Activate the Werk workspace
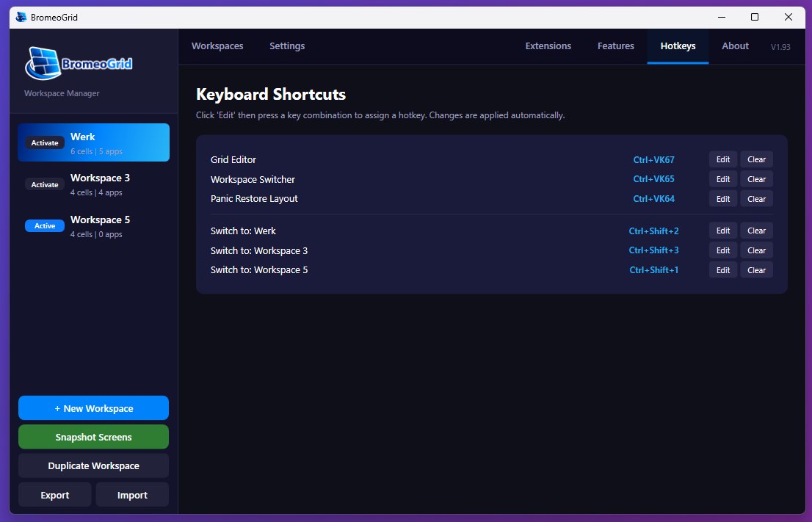The image size is (812, 522). pyautogui.click(x=45, y=142)
